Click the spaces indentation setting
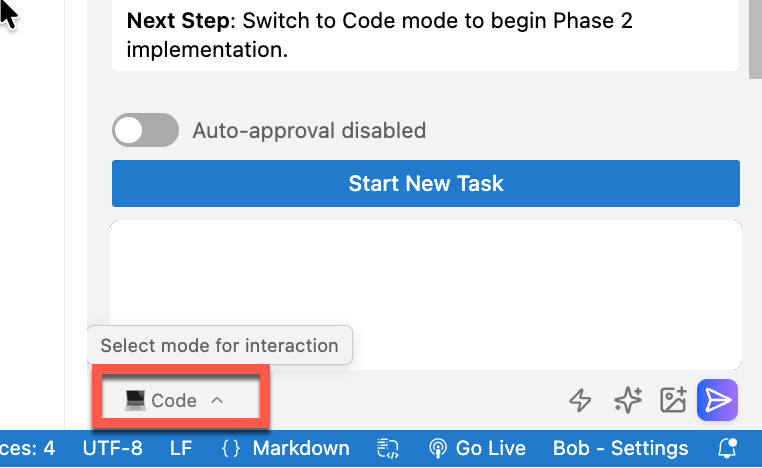This screenshot has height=468, width=762. [x=28, y=448]
